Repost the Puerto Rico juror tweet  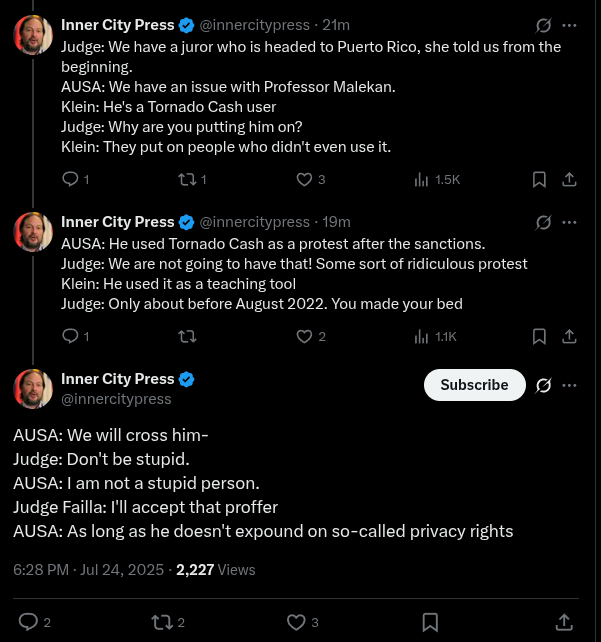point(185,179)
